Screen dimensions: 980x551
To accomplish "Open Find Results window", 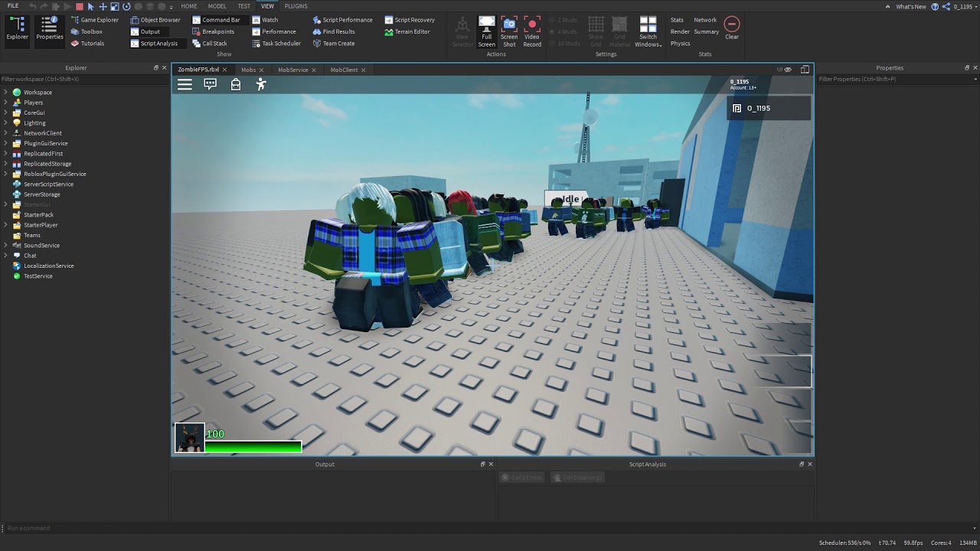I will point(334,31).
